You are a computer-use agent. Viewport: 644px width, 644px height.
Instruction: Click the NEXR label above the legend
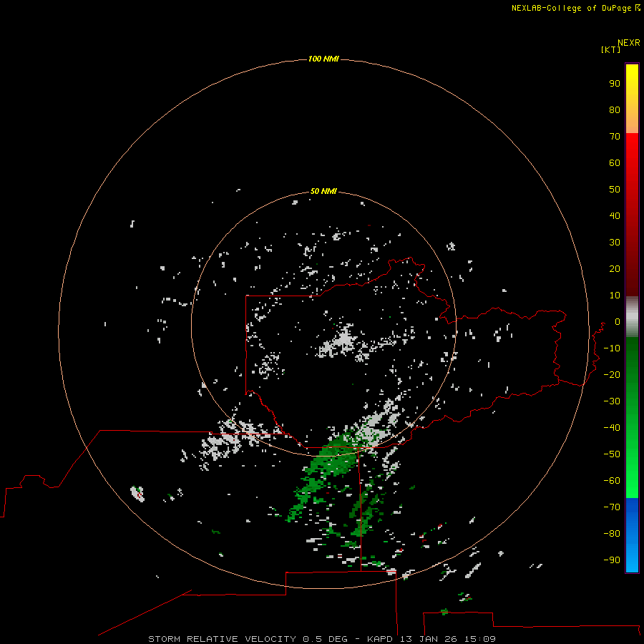pos(628,42)
